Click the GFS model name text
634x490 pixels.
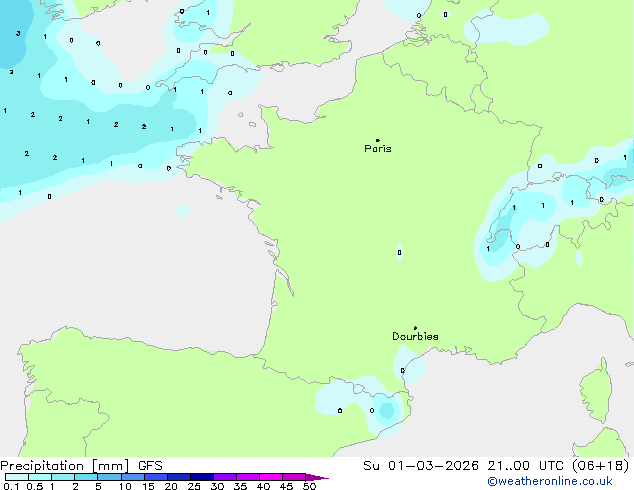tap(150, 466)
